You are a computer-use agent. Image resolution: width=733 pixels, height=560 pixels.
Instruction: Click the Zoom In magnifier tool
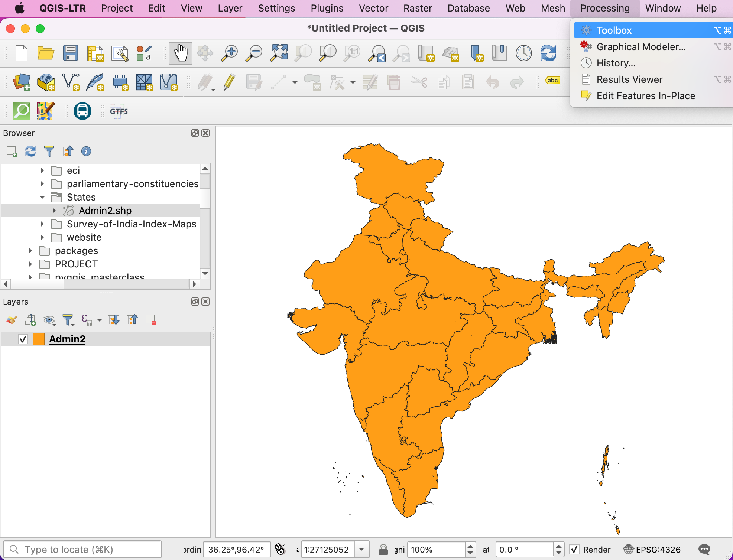pos(230,53)
